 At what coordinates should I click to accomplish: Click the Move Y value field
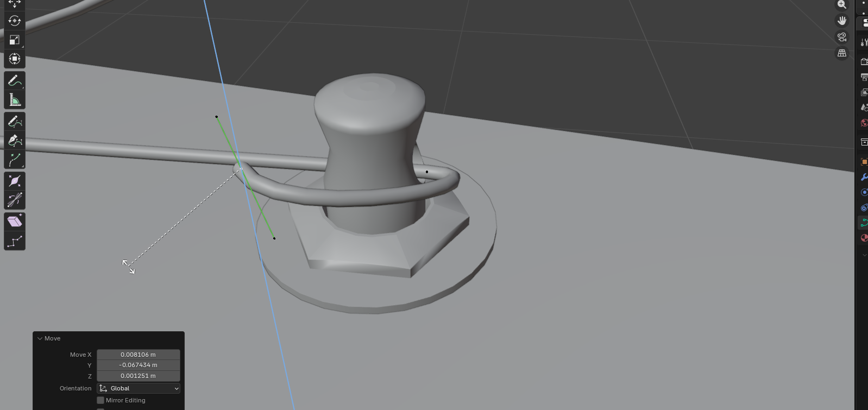[139, 365]
